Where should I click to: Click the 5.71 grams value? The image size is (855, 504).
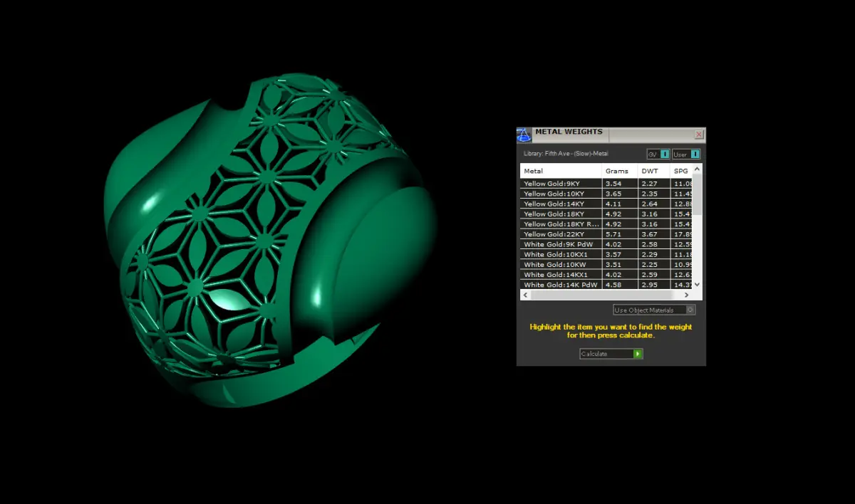612,234
